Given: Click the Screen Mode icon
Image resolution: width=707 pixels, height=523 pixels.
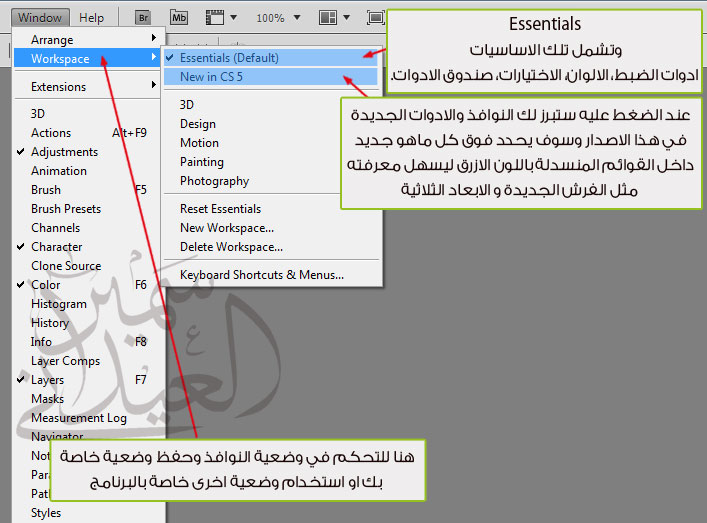Looking at the screenshot, I should [375, 18].
